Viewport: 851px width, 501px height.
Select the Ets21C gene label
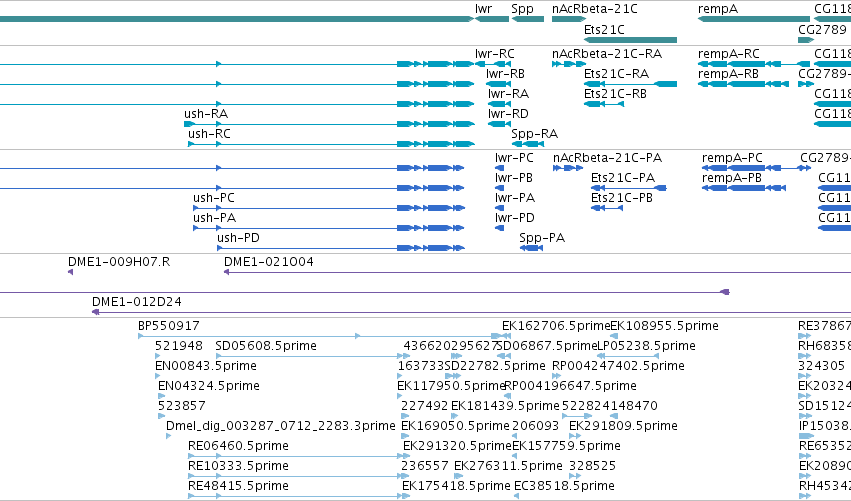click(604, 29)
